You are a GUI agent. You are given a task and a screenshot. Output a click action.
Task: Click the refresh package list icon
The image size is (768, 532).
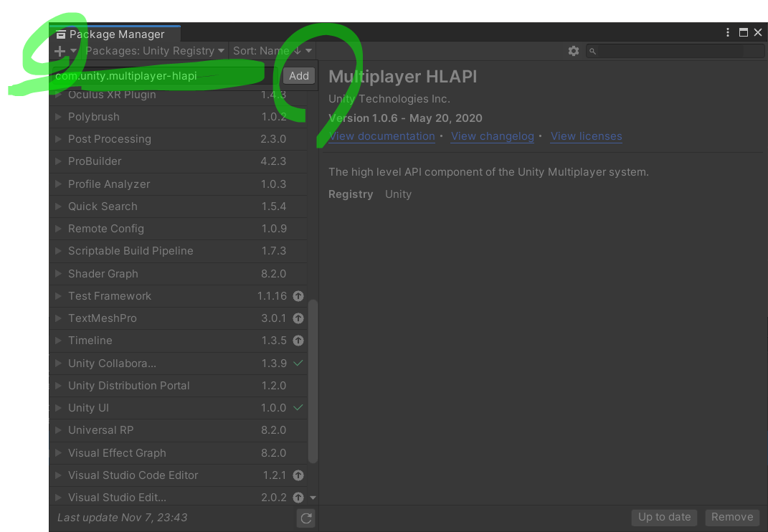(x=306, y=518)
